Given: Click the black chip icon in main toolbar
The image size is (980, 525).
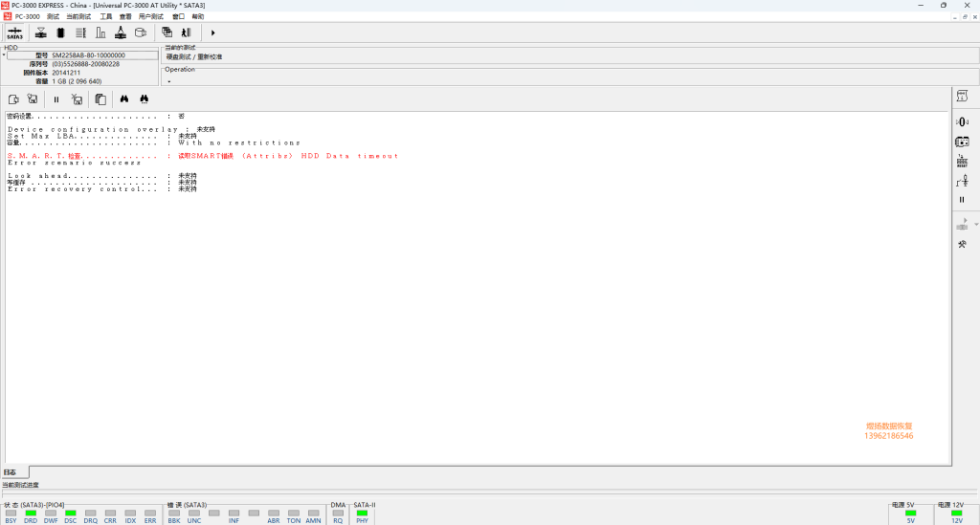Looking at the screenshot, I should click(60, 33).
